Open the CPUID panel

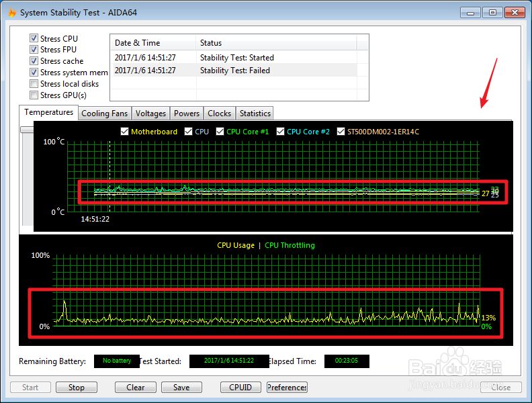(x=240, y=388)
